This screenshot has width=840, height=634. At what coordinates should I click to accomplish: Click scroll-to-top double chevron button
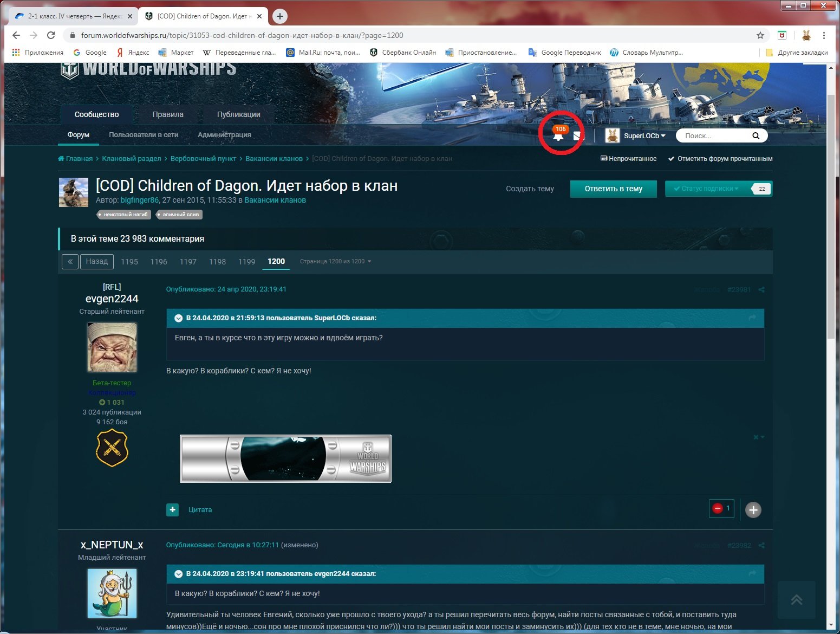(x=796, y=600)
